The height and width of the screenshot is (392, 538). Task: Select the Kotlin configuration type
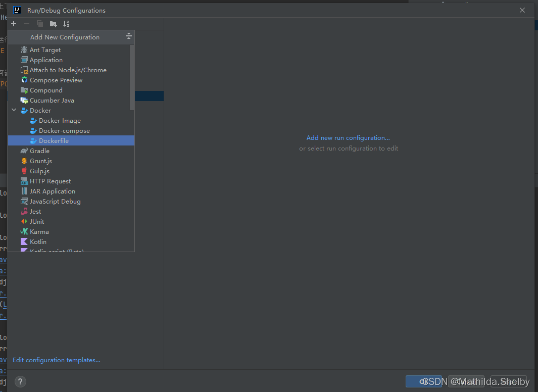[71, 242]
